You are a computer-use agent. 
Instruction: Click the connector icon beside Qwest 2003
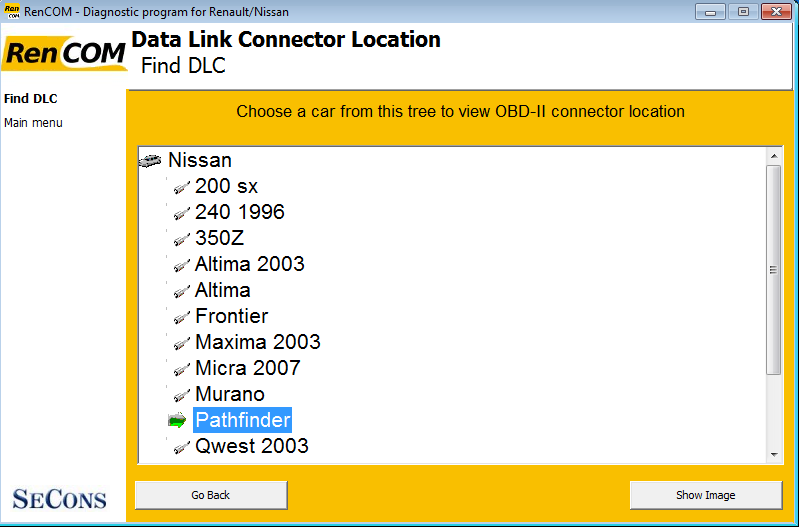pos(182,447)
